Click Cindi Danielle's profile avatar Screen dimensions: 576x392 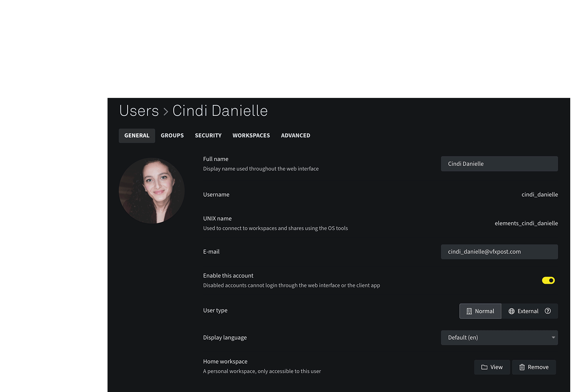click(x=152, y=191)
